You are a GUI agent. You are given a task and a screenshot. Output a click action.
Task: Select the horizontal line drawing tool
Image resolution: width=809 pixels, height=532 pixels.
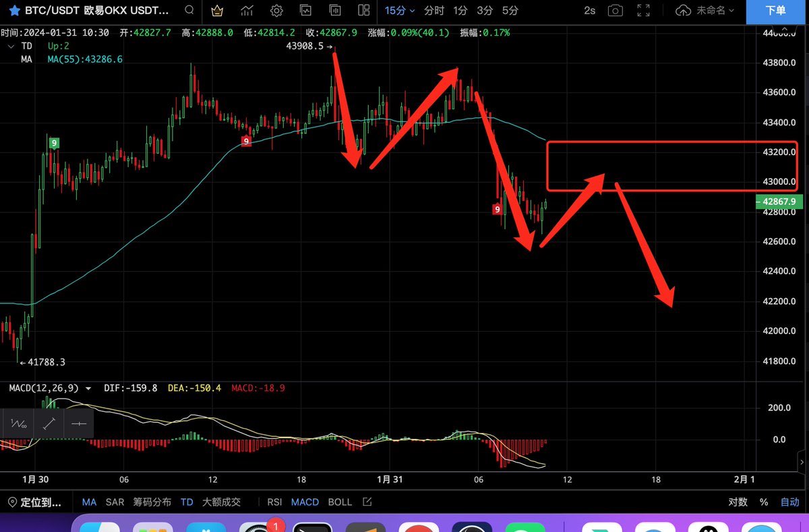coord(79,423)
